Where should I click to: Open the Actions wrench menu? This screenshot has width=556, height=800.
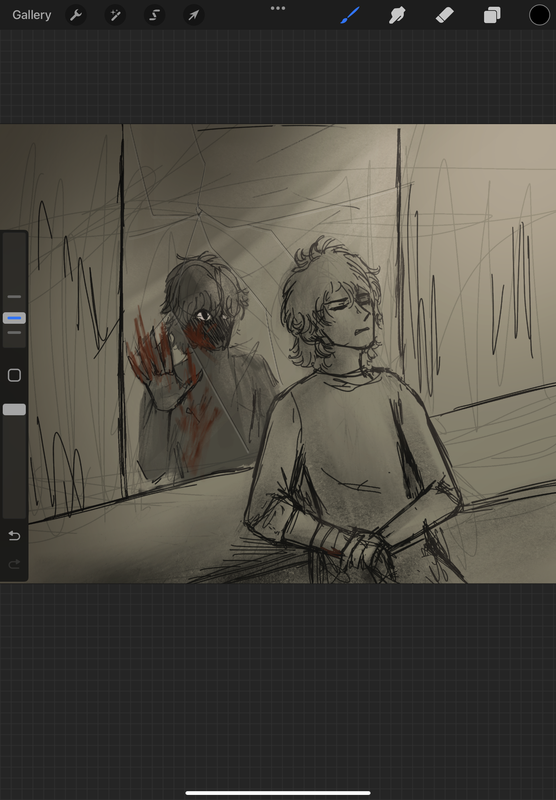tap(76, 15)
